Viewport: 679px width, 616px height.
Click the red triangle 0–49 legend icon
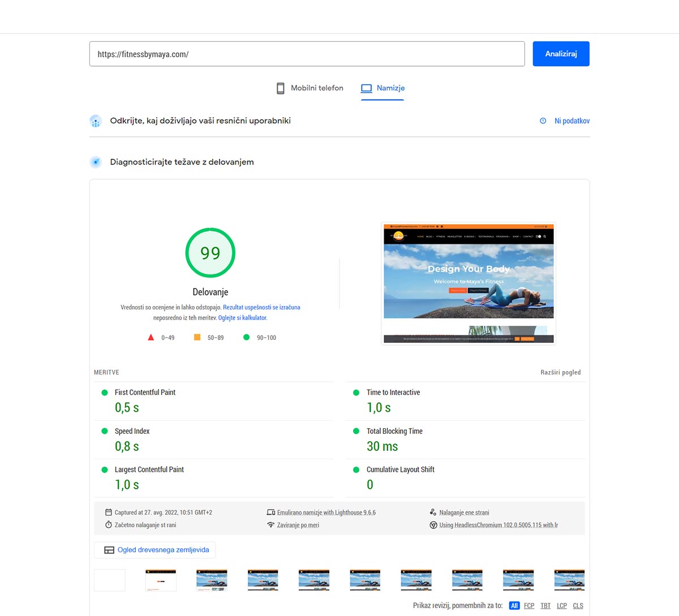151,337
